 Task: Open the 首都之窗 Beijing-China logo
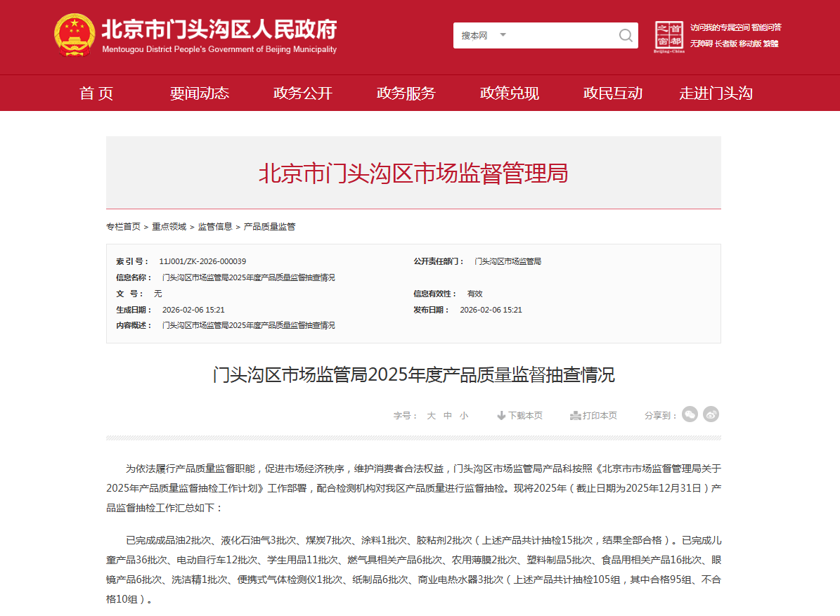pyautogui.click(x=668, y=37)
